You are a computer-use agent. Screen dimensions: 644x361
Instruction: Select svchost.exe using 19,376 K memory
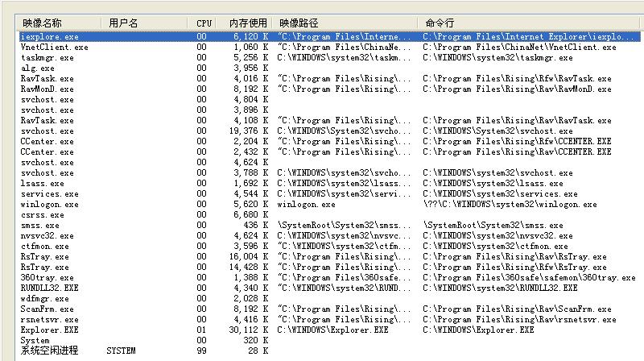pyautogui.click(x=47, y=131)
